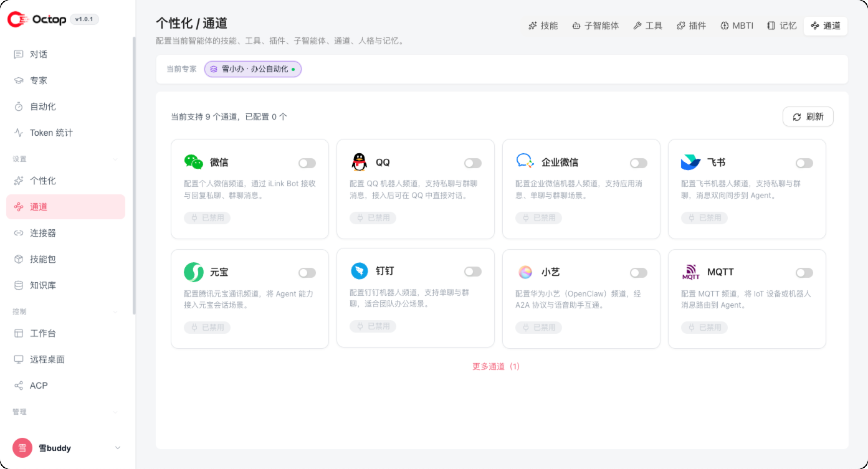
Task: Switch on the 飞书 channel
Action: (804, 163)
